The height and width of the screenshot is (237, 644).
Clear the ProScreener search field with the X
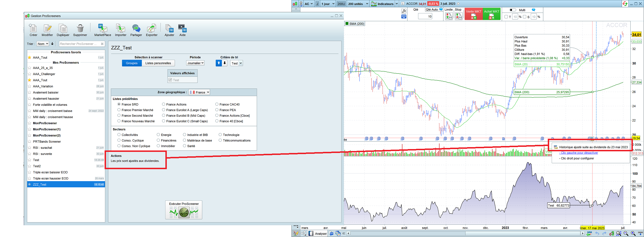click(x=102, y=44)
